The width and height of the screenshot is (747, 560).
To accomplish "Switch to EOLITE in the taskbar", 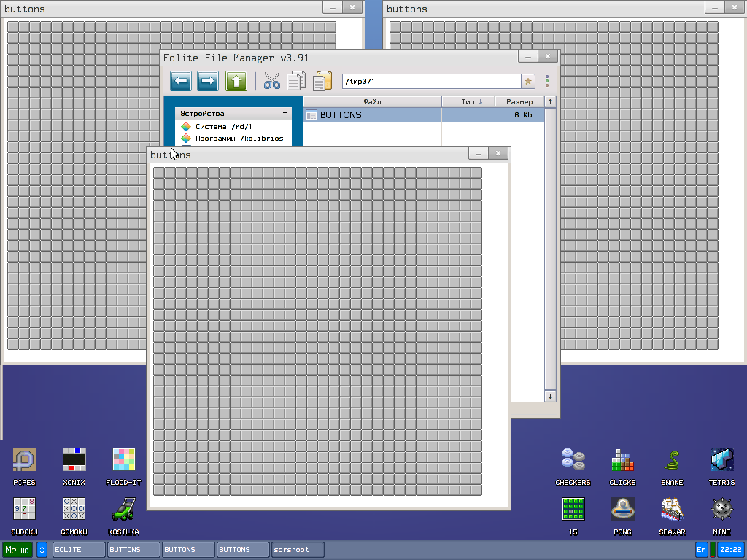I will click(x=79, y=550).
